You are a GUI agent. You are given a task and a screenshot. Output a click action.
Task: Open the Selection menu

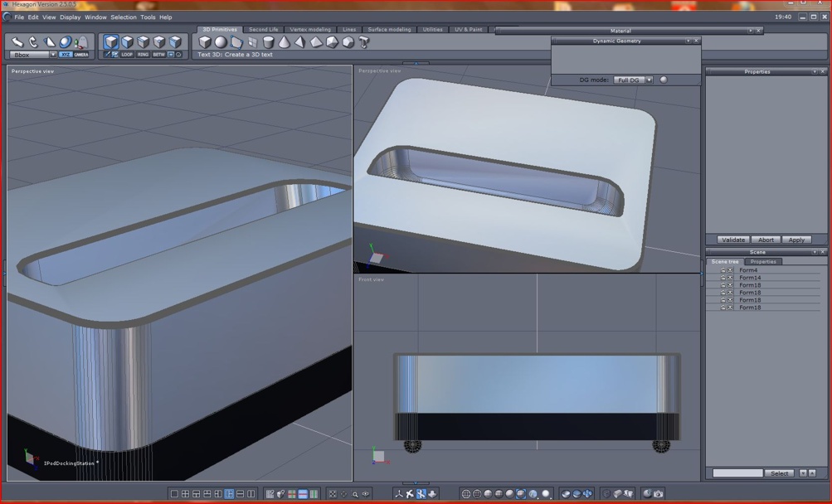(123, 17)
